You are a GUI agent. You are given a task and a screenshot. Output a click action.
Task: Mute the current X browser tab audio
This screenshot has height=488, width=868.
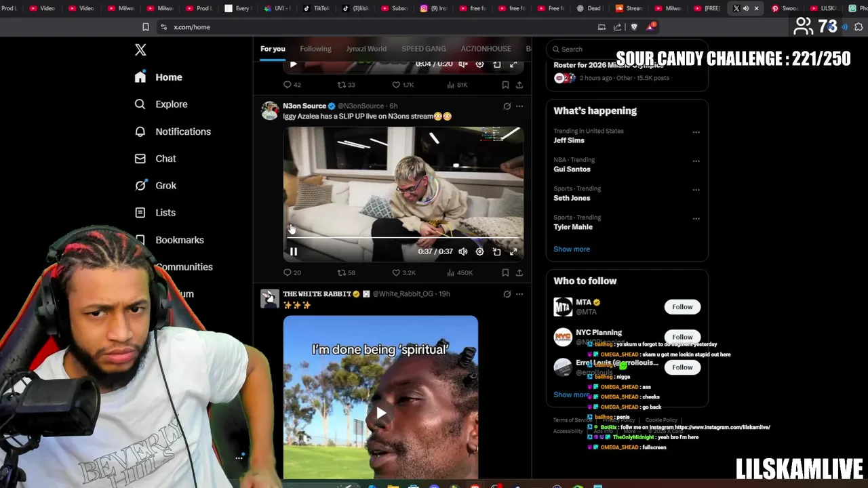pyautogui.click(x=746, y=8)
